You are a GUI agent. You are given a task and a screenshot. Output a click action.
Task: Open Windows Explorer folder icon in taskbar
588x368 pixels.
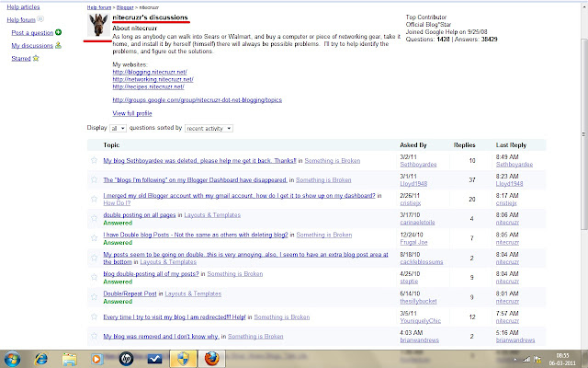click(70, 360)
